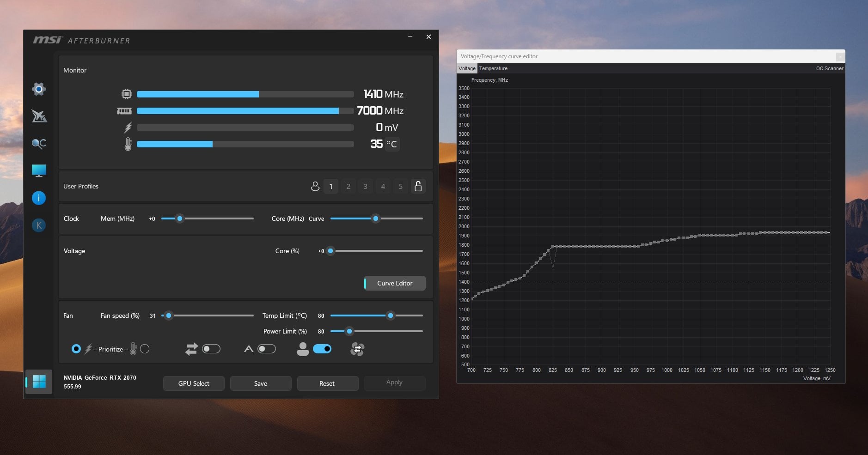868x455 pixels.
Task: Click the Core (MHz) Curve value
Action: pyautogui.click(x=316, y=219)
